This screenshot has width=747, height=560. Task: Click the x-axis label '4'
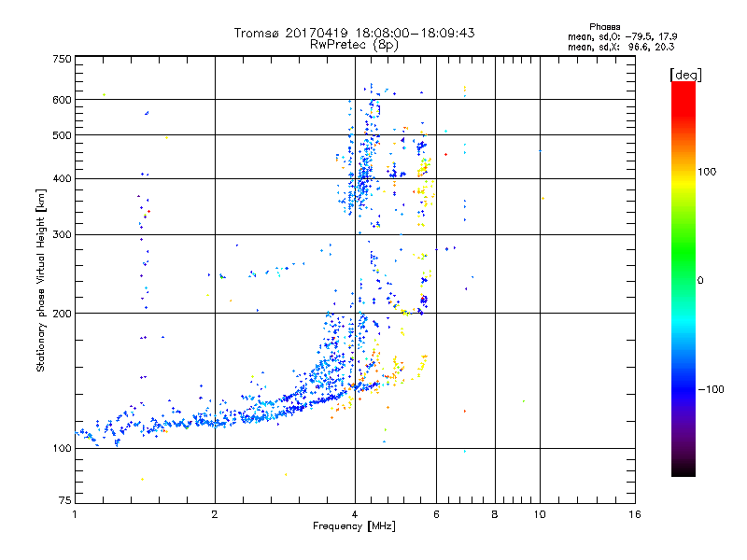click(x=355, y=514)
